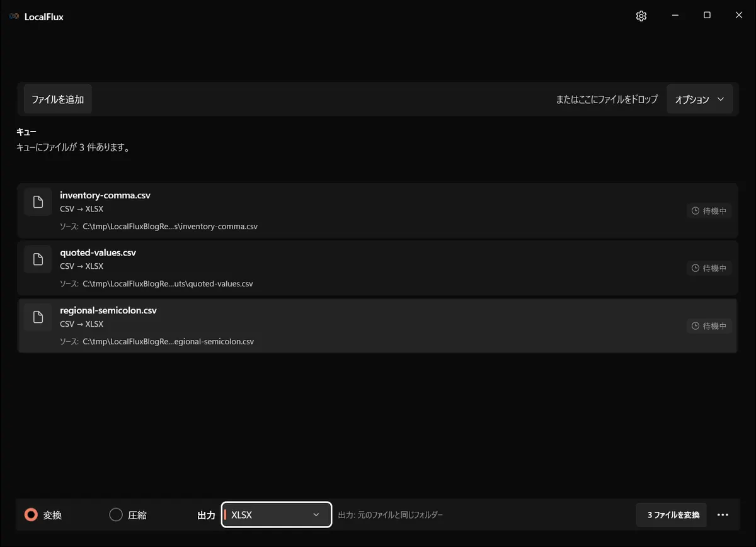Maximize the LocalFlux window
Screen dimensions: 756x547
(707, 16)
